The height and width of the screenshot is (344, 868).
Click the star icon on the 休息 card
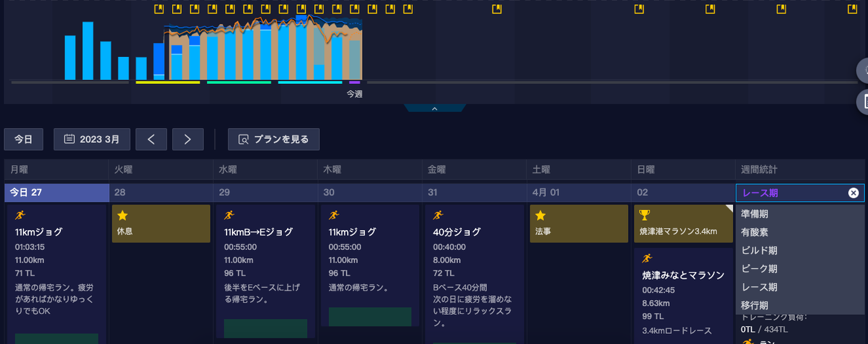(x=123, y=215)
